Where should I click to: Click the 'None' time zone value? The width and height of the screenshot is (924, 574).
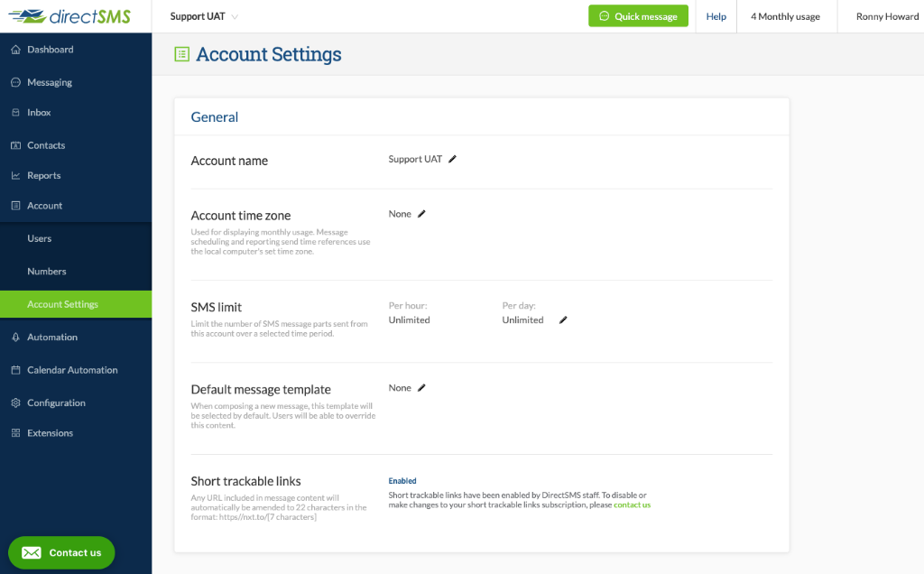point(400,214)
